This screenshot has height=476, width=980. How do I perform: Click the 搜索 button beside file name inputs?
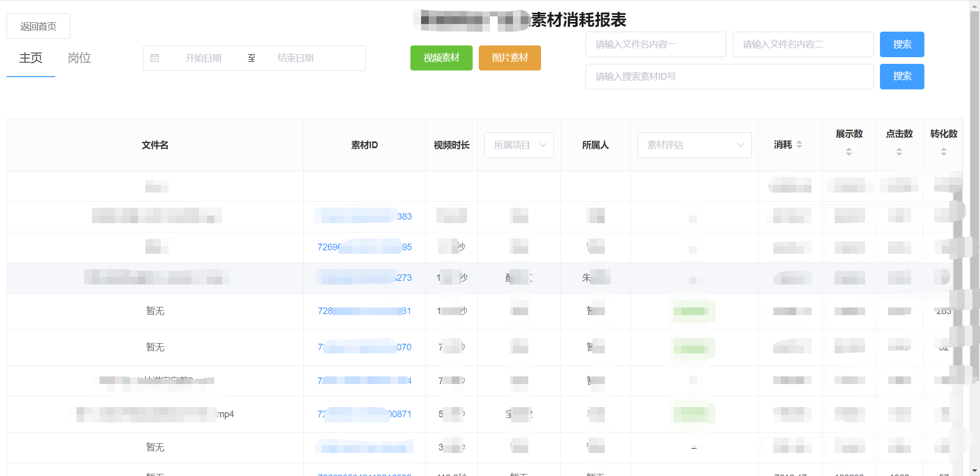coord(902,44)
